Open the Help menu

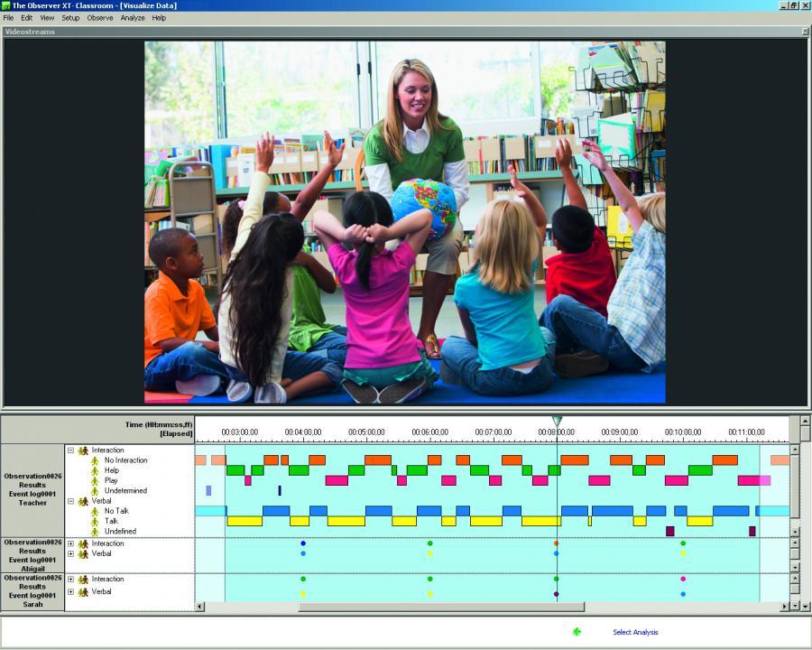(159, 18)
